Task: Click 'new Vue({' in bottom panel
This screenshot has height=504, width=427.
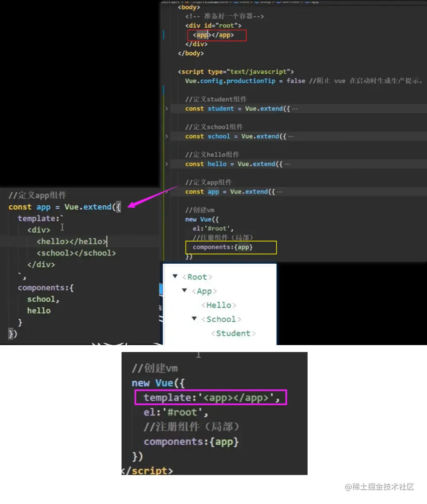Action: 158,383
